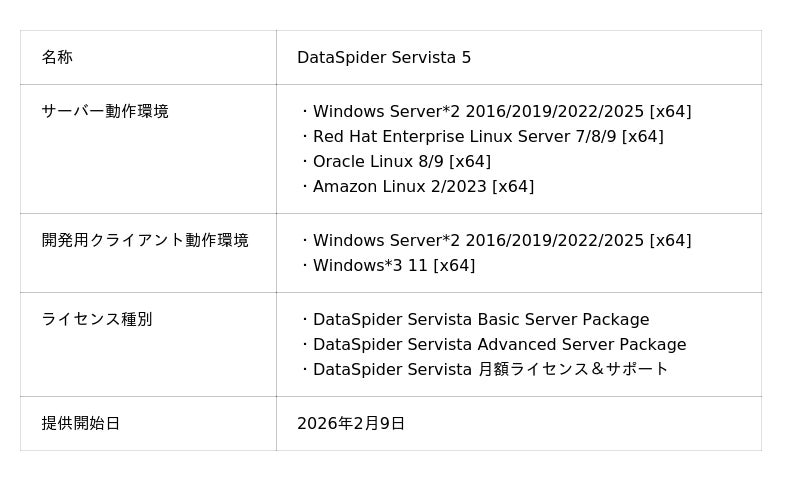Screen dimensions: 800x481
Task: Click the Oracle Linux 8/9 entry
Action: (401, 162)
